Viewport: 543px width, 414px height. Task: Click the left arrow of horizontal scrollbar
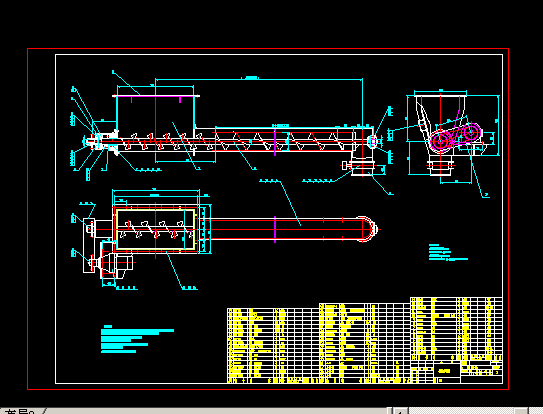(x=401, y=412)
